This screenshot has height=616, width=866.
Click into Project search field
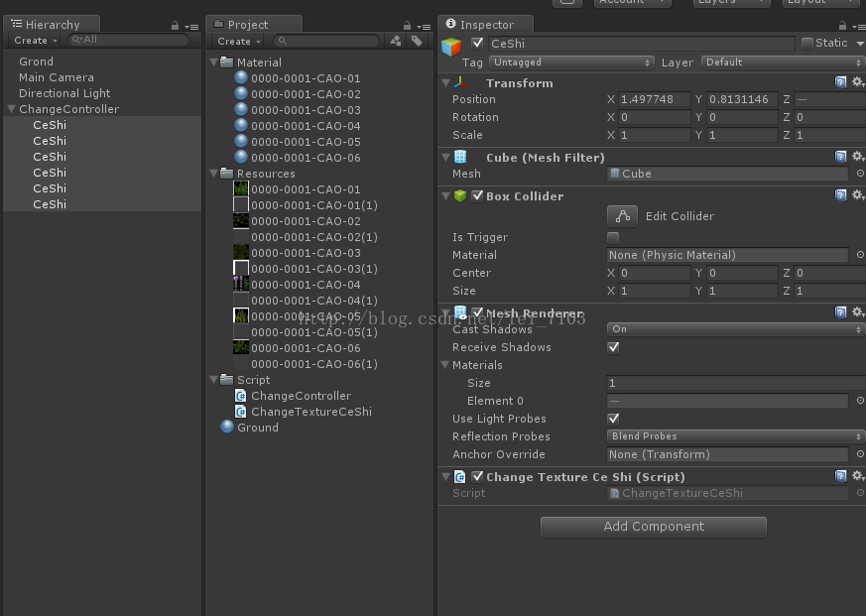(x=326, y=41)
